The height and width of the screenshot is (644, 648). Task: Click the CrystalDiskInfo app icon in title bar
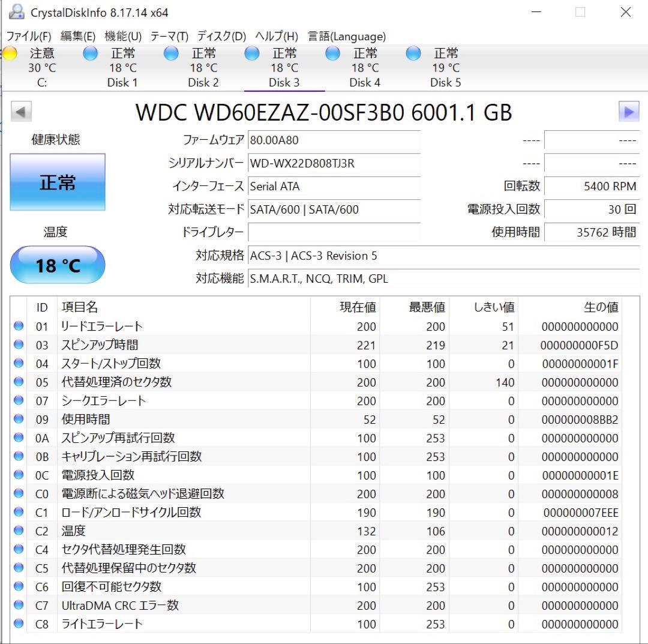17,13
